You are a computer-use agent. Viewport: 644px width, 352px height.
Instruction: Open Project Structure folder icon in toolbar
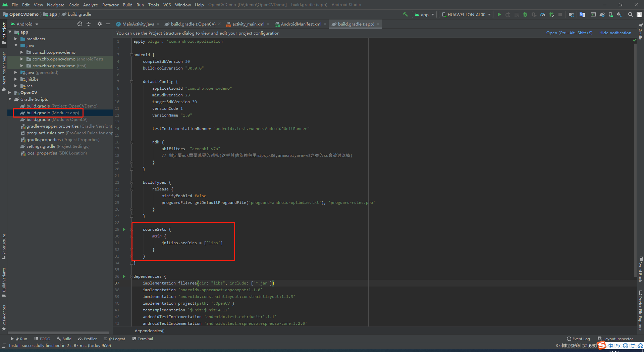point(571,14)
